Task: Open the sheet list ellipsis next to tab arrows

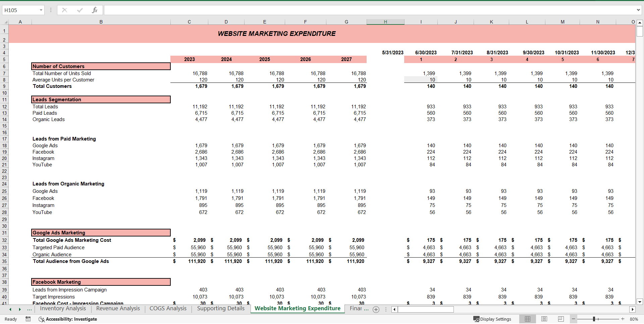Action: [x=30, y=309]
